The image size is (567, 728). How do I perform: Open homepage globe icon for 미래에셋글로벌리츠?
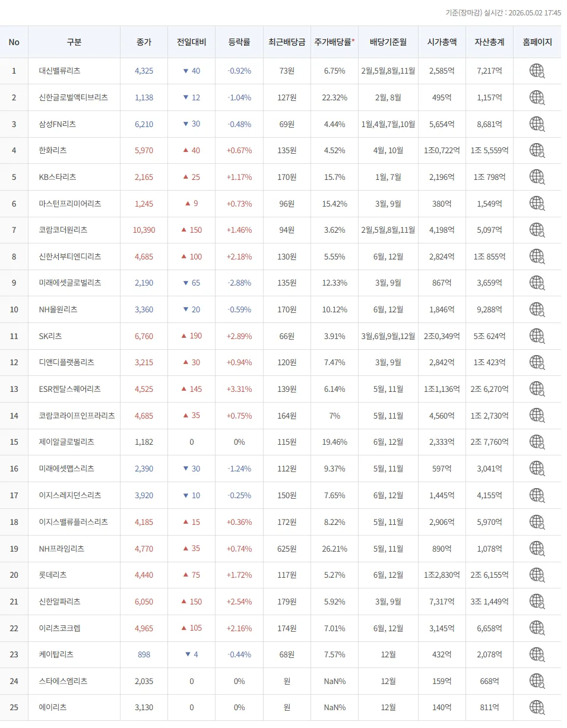click(537, 283)
